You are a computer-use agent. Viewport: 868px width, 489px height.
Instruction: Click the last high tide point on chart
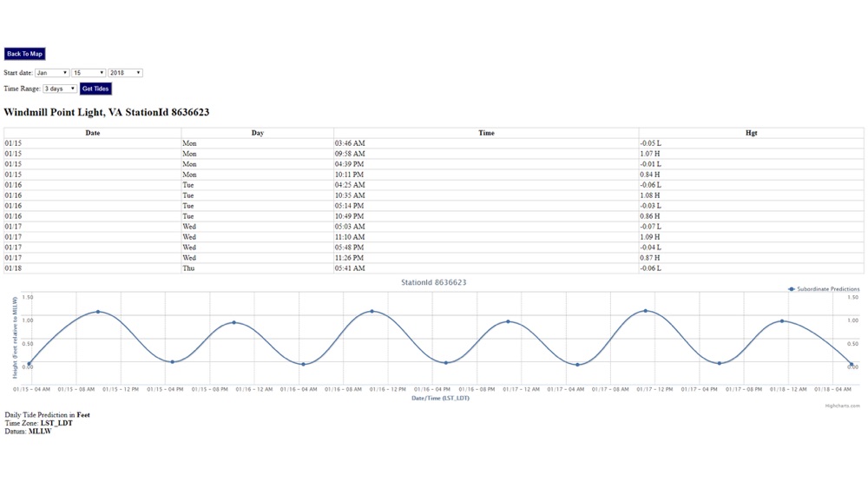click(x=782, y=321)
